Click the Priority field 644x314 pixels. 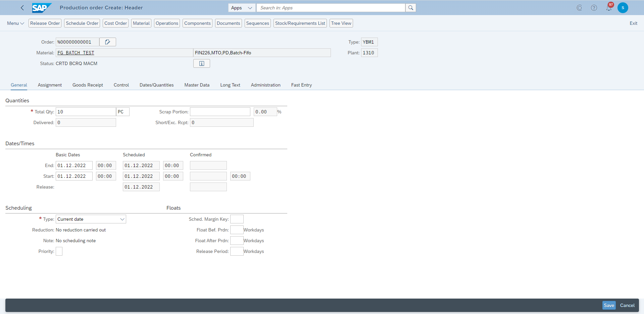point(59,251)
